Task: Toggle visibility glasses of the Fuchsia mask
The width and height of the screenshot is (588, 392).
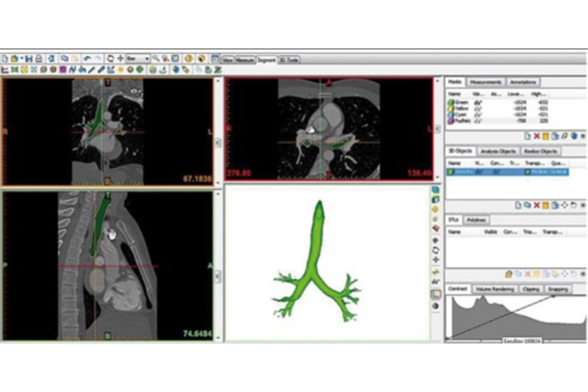Action: [x=478, y=121]
